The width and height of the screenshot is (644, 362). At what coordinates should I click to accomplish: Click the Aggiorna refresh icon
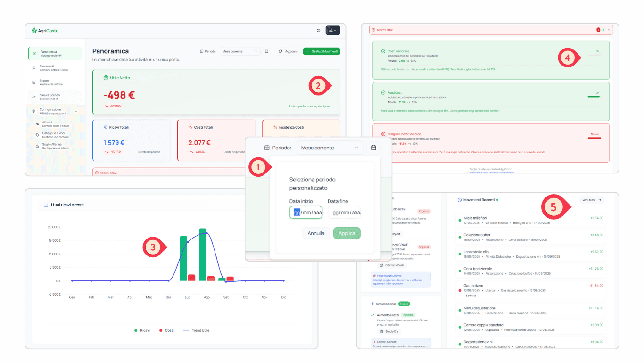[x=281, y=51]
